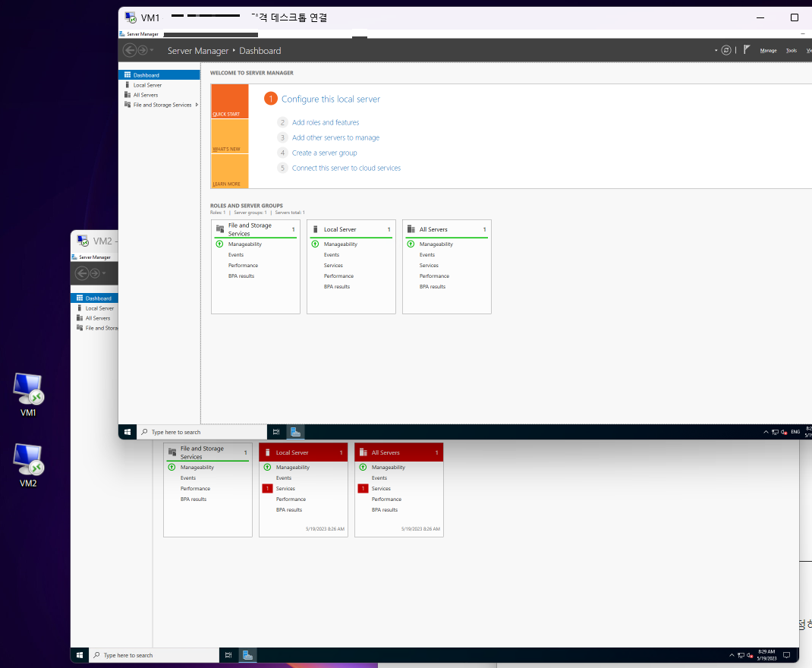Viewport: 812px width, 668px height.
Task: Click the back arrow in VM2 Server Manager
Action: 82,273
